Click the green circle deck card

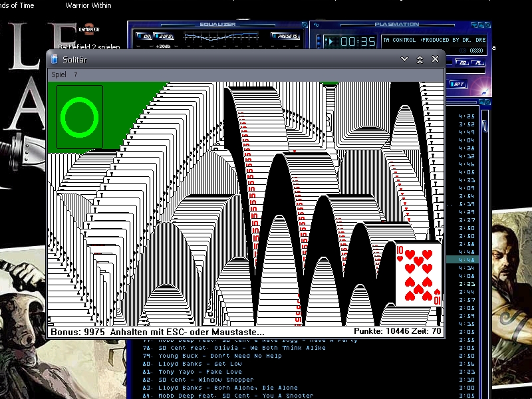[79, 117]
